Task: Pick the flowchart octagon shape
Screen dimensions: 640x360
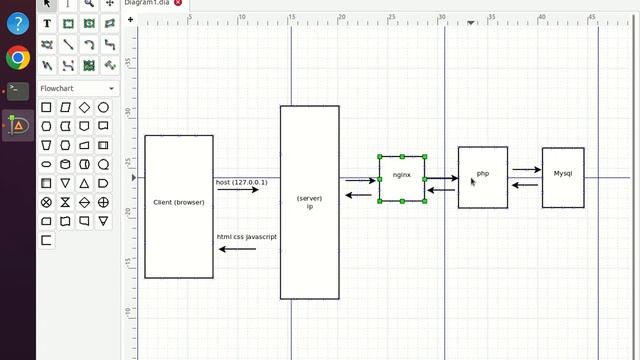Action: [65, 145]
